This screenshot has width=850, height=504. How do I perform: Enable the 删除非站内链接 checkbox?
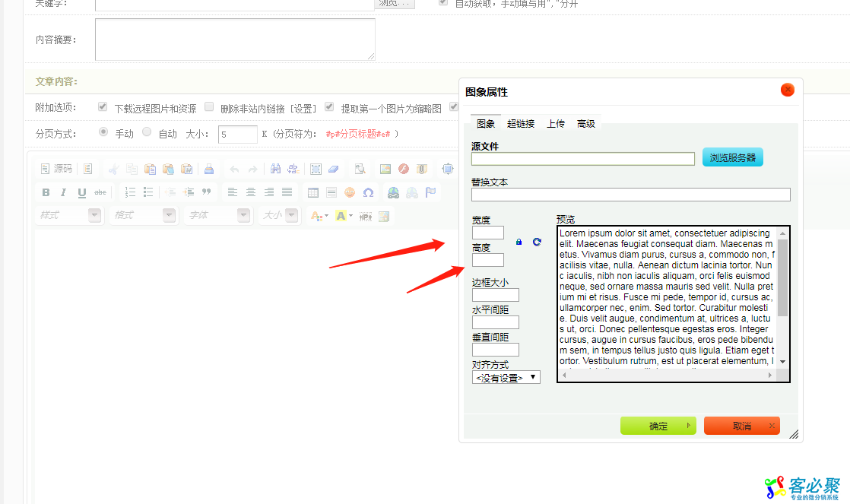point(209,107)
